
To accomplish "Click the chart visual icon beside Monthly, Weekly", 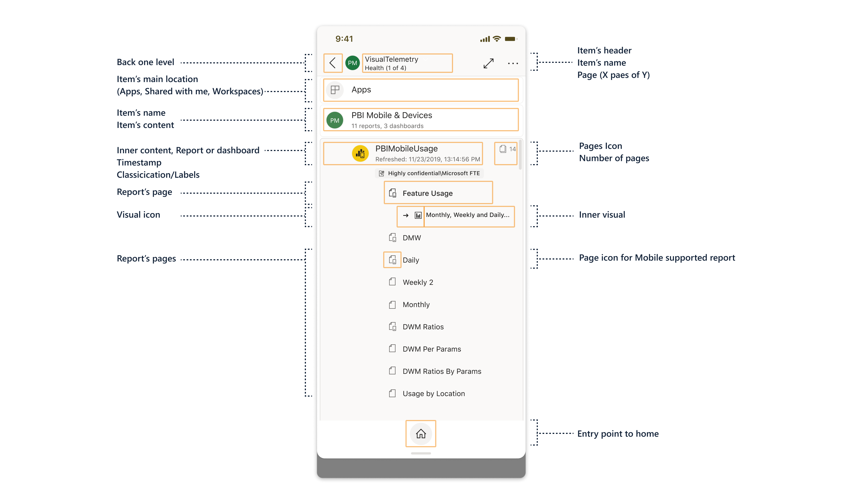I will 418,215.
